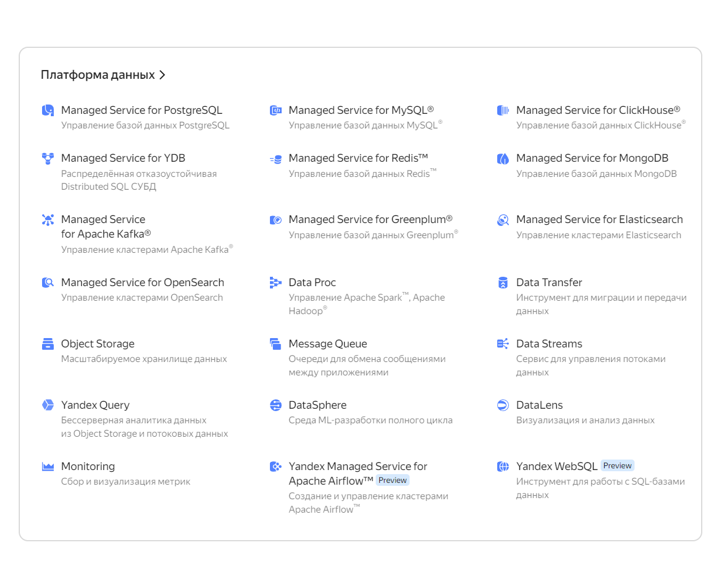The image size is (721, 588).
Task: Click 'Масштабируемое хранилище данных' description
Action: [x=144, y=359]
